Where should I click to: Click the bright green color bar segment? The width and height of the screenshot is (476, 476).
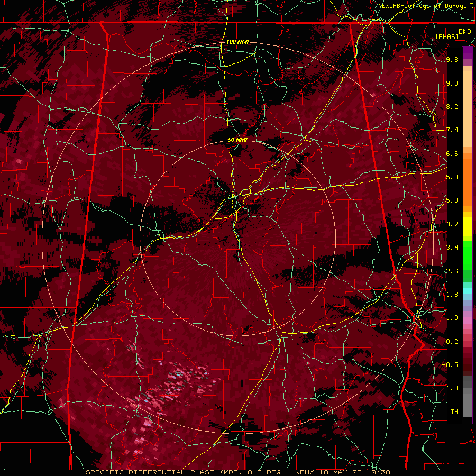tap(467, 255)
